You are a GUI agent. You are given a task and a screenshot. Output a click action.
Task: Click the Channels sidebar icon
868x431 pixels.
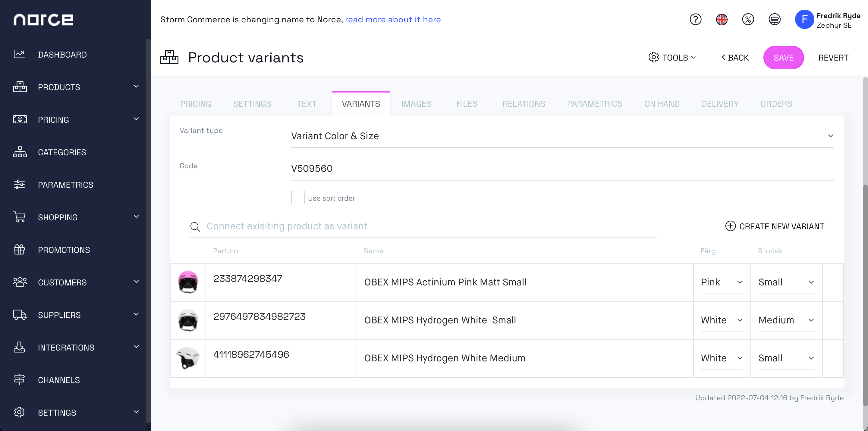[x=19, y=379]
